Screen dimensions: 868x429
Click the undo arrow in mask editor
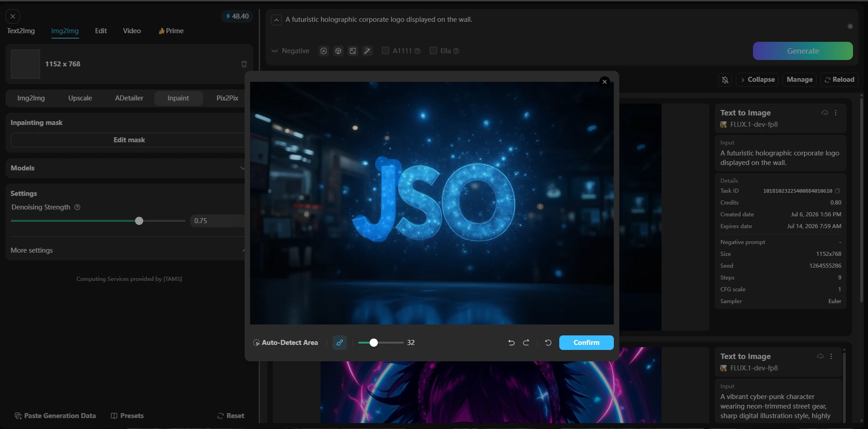pyautogui.click(x=512, y=343)
